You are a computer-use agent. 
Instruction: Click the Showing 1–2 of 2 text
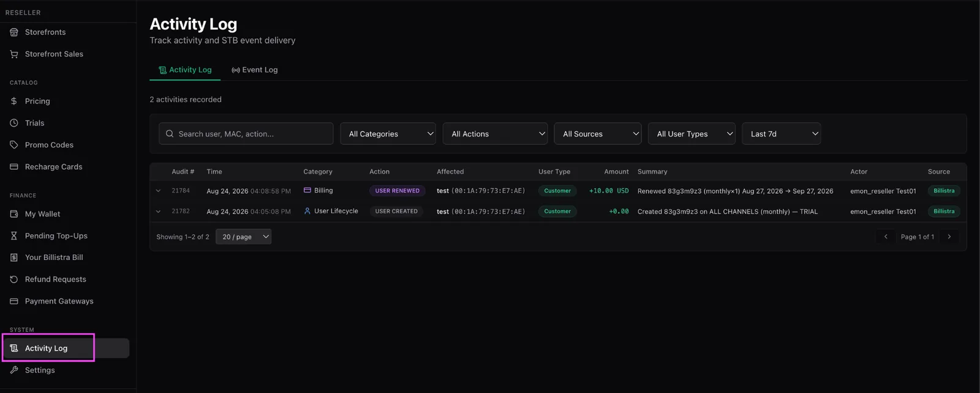click(x=183, y=237)
